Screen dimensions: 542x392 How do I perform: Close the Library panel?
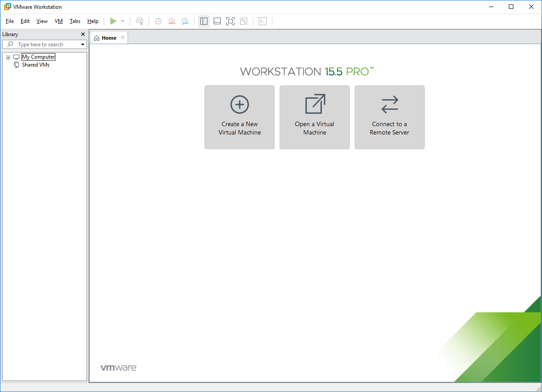pyautogui.click(x=83, y=34)
